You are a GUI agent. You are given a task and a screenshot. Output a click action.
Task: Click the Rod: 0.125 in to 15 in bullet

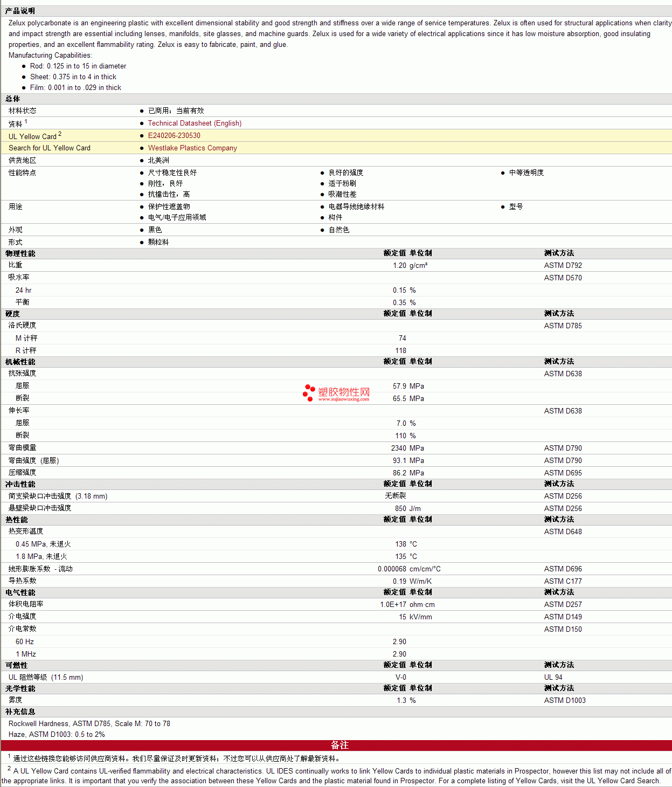[78, 66]
